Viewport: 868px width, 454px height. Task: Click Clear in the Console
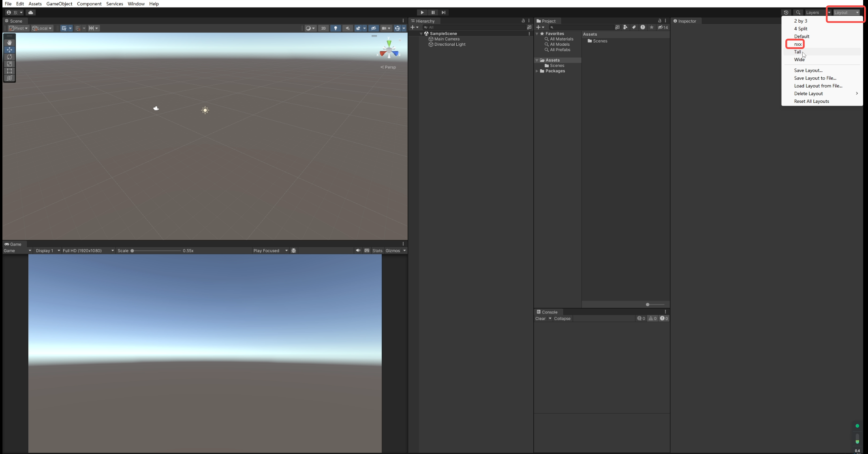[x=540, y=319]
